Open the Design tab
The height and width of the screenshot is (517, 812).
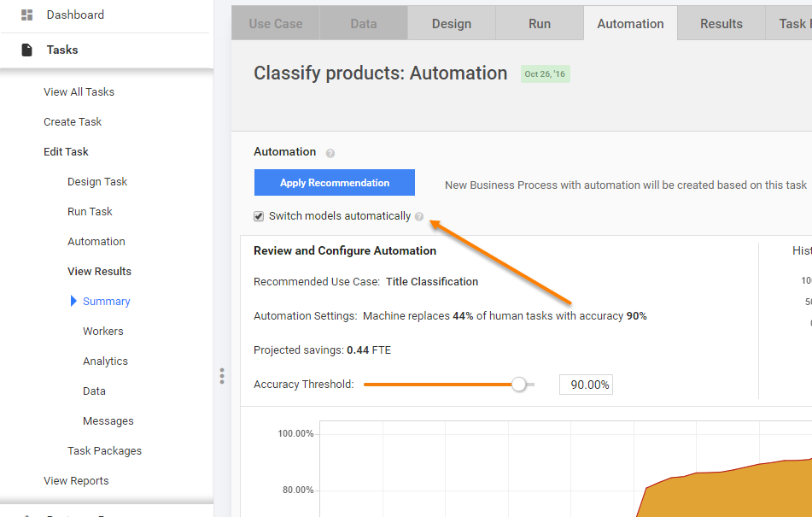(452, 23)
